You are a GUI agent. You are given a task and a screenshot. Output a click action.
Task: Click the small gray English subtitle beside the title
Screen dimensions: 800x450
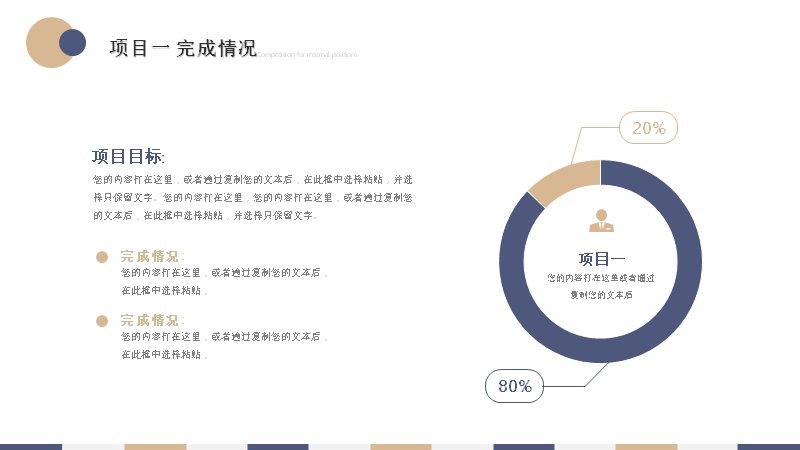click(307, 54)
